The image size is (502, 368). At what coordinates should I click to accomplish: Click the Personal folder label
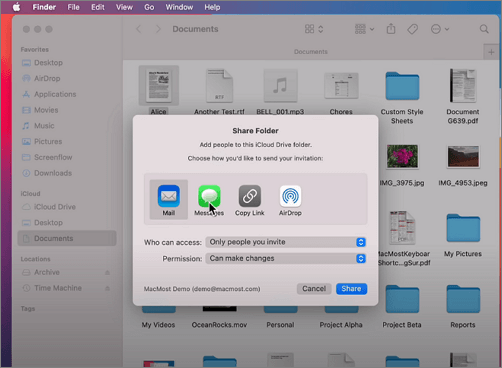(280, 325)
